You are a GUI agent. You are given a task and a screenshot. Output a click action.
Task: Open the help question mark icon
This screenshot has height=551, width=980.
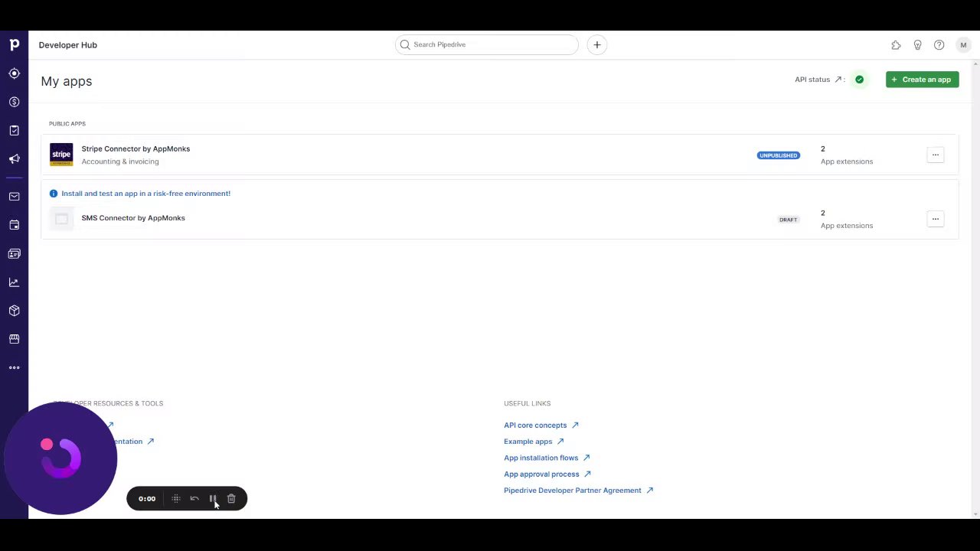point(939,45)
